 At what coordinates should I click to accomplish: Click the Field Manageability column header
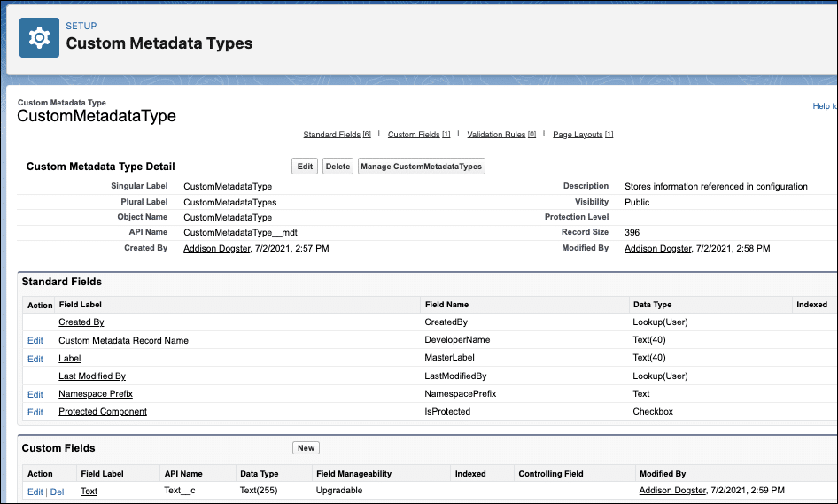(353, 474)
